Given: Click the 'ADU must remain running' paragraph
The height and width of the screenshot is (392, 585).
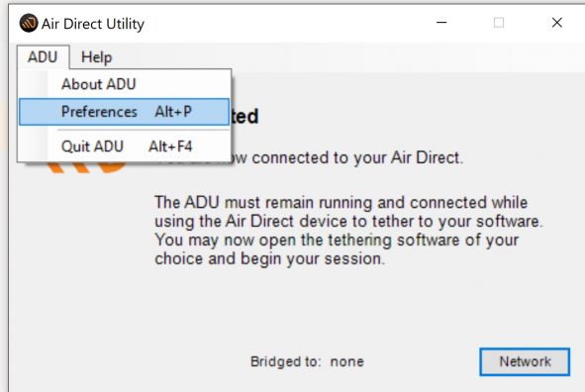Looking at the screenshot, I should point(348,231).
